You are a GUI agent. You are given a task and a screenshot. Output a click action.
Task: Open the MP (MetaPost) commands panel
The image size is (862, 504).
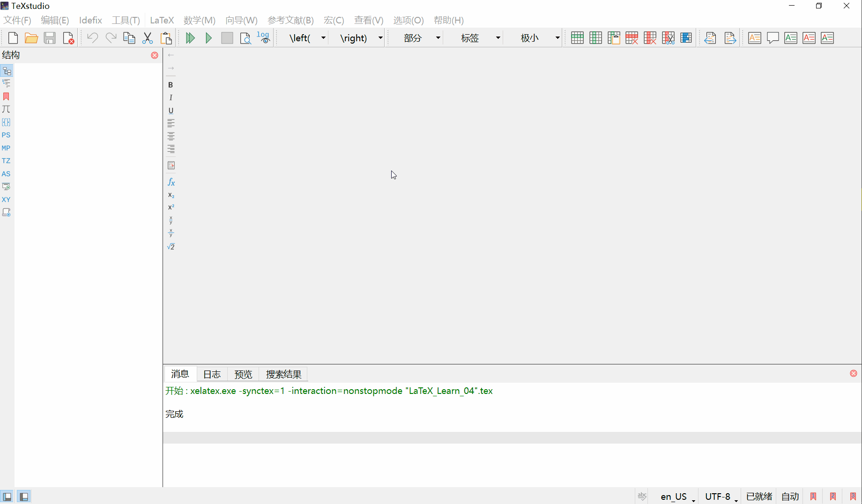coord(6,148)
